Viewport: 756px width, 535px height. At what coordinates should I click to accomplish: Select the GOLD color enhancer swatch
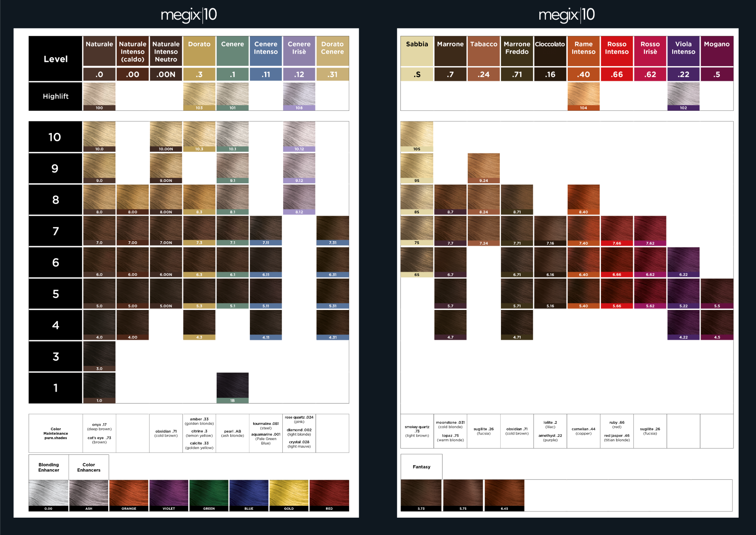(289, 495)
